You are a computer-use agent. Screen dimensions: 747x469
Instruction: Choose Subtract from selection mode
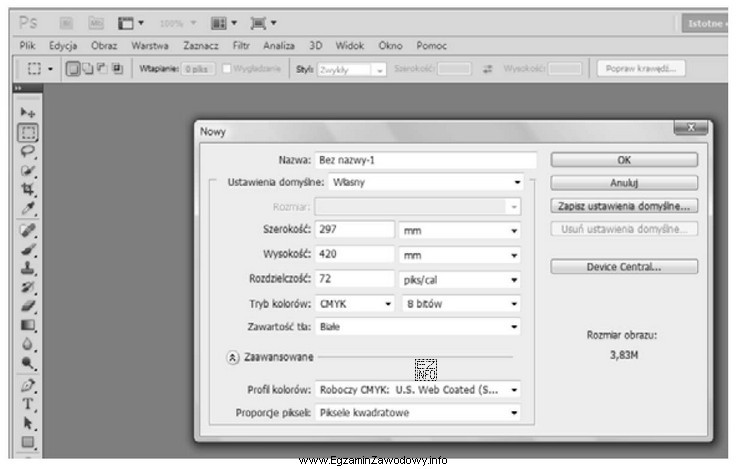coord(102,68)
